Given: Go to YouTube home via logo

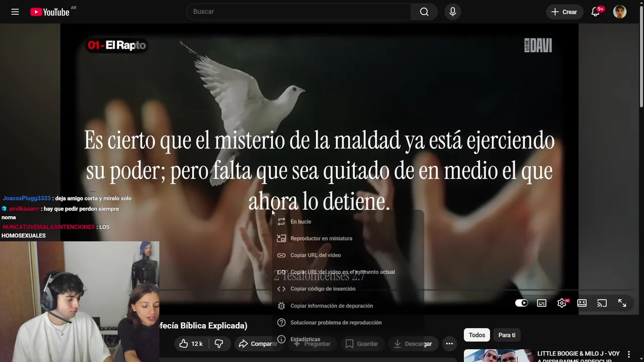Looking at the screenshot, I should coord(50,12).
